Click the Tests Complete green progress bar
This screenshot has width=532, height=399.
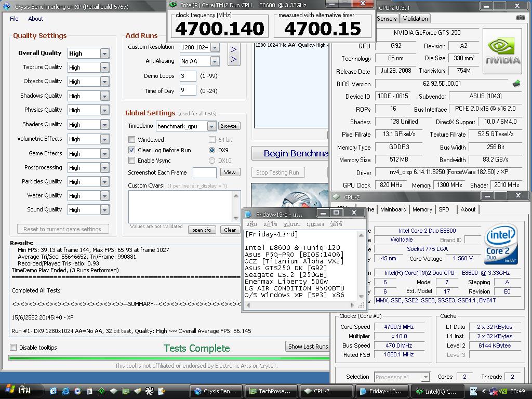tap(169, 357)
